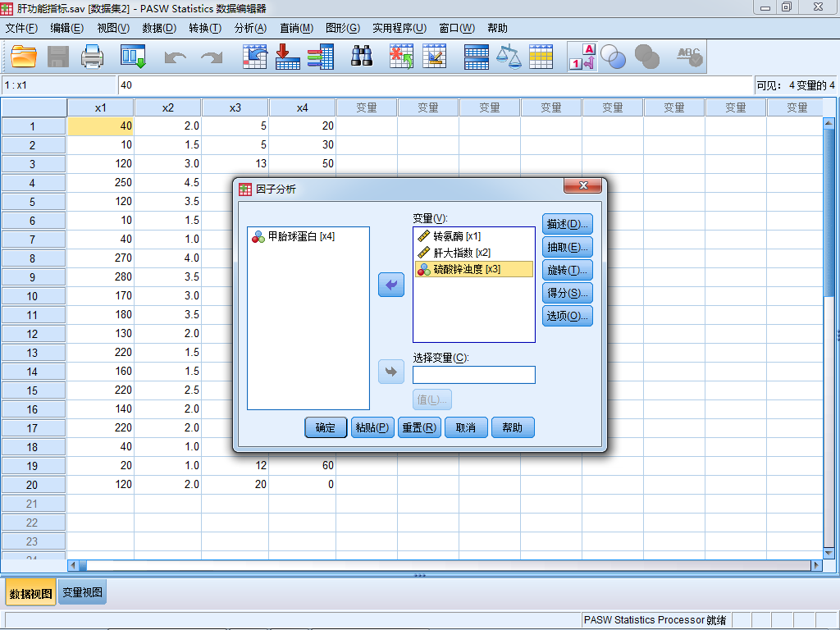Open the 图形(G) menu
The height and width of the screenshot is (630, 840).
(343, 29)
